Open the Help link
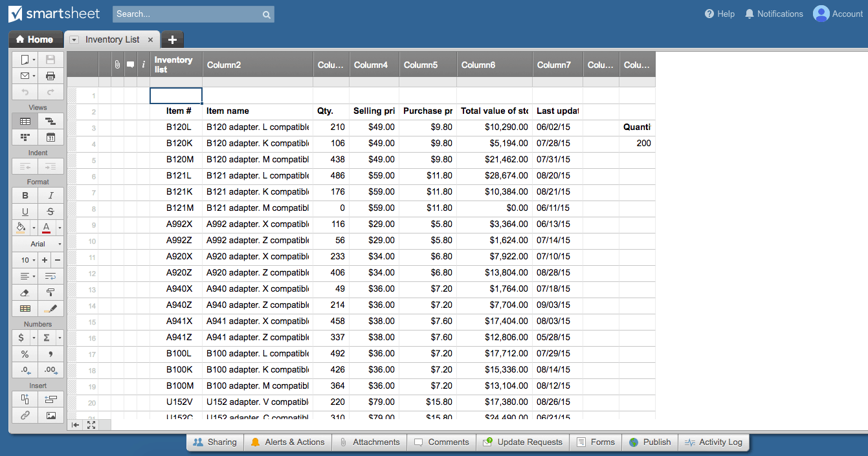 [x=720, y=14]
